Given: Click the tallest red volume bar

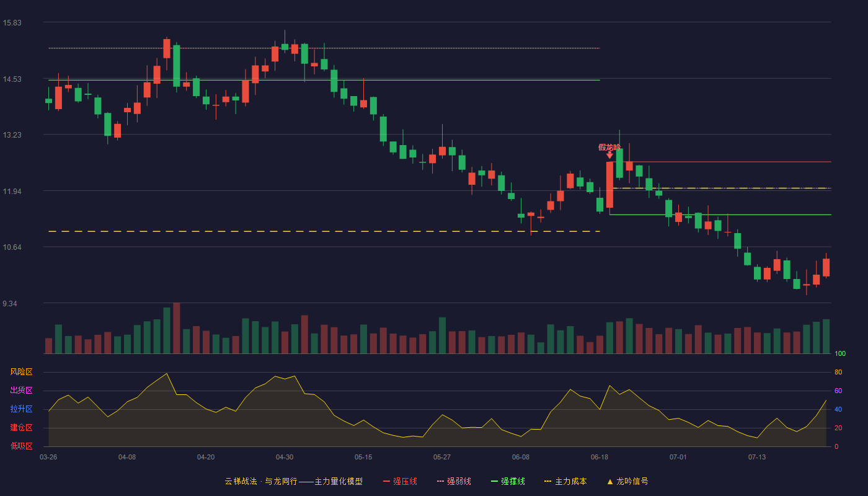Looking at the screenshot, I should pos(177,328).
